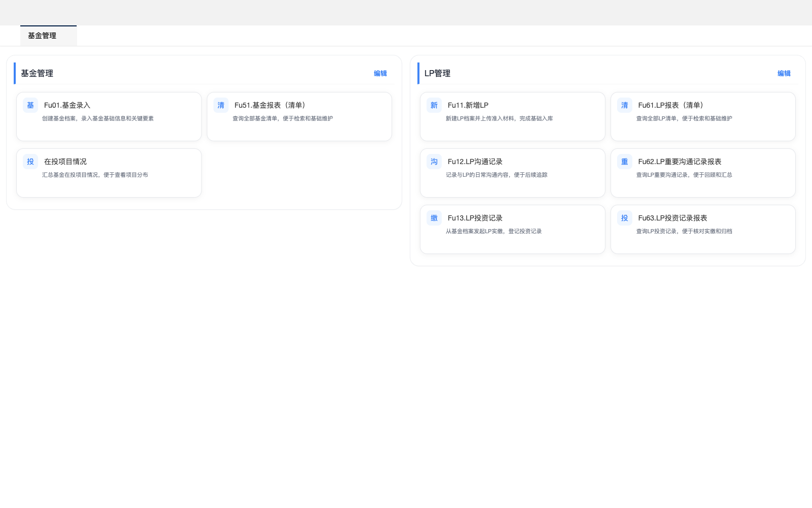This screenshot has width=812, height=508.
Task: Click the 投 icon beside 在投项目情况
Action: tap(30, 162)
